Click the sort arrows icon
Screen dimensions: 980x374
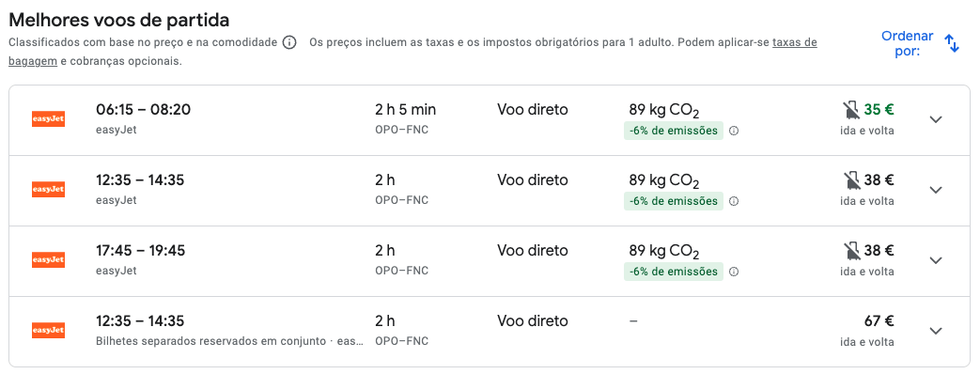click(951, 43)
